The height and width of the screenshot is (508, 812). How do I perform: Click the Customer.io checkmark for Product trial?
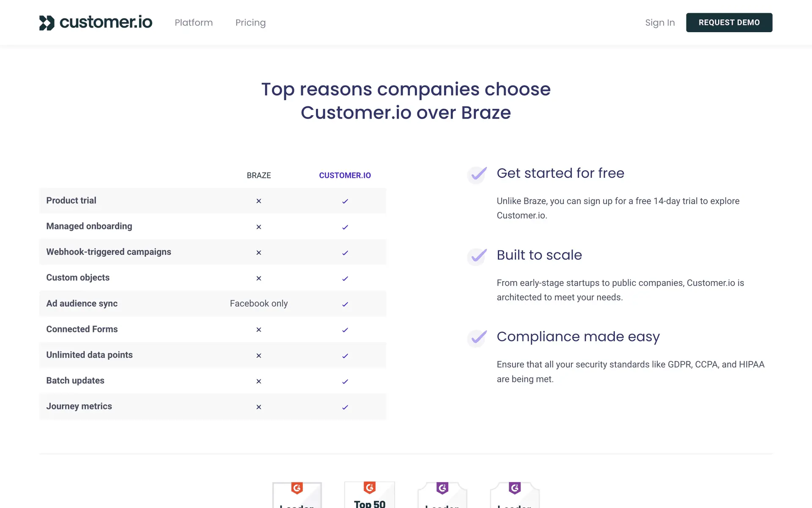click(345, 202)
